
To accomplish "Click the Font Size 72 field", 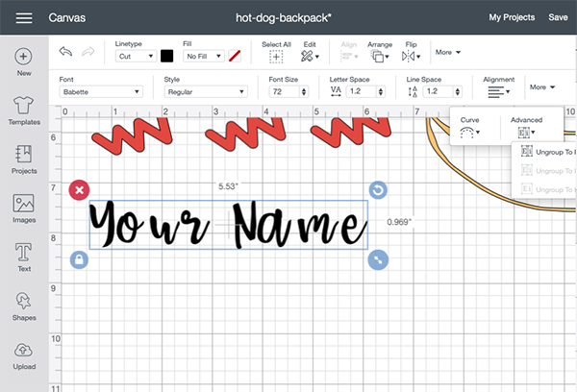I will point(285,91).
